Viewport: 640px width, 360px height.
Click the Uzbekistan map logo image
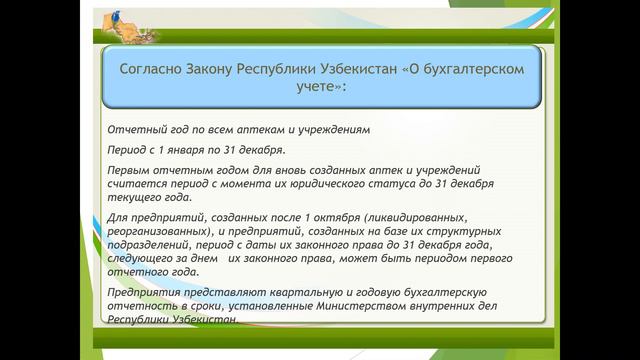(130, 27)
